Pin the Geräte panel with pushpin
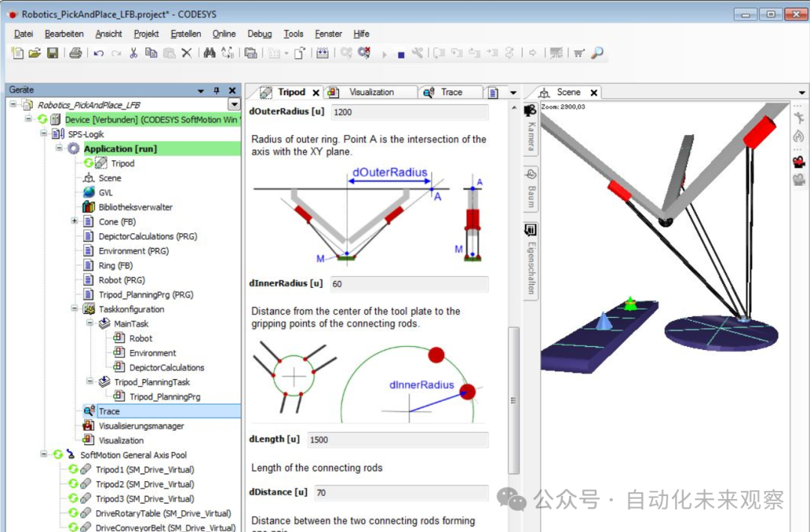The image size is (810, 532). click(x=217, y=91)
